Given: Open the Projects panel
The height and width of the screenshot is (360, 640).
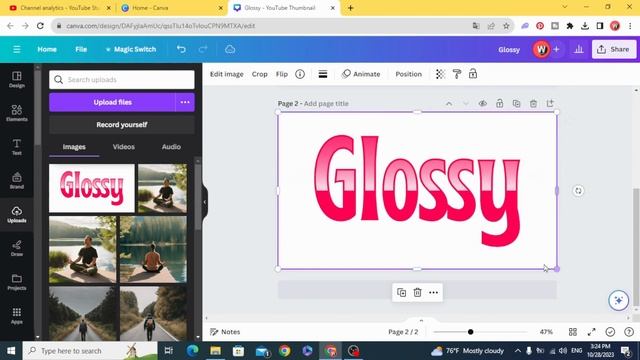Looking at the screenshot, I should click(x=17, y=282).
